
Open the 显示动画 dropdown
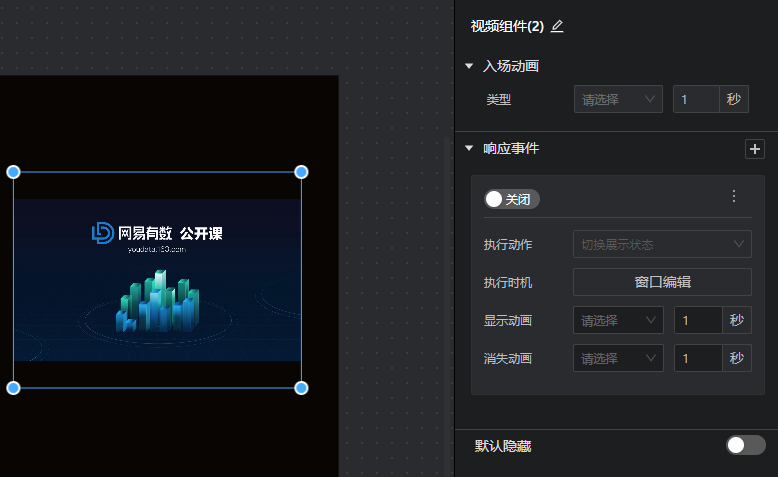618,320
